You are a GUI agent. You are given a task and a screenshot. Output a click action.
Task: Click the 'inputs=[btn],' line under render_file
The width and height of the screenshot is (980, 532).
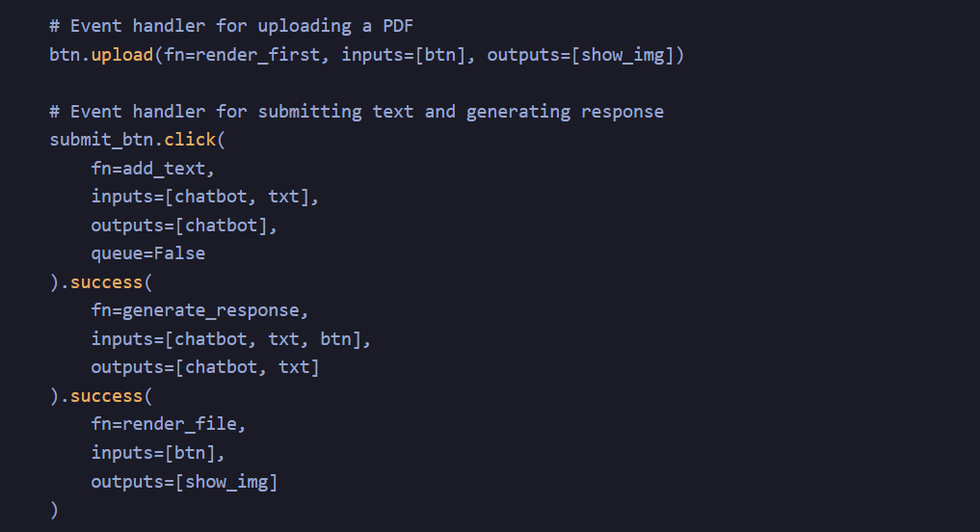pyautogui.click(x=158, y=453)
